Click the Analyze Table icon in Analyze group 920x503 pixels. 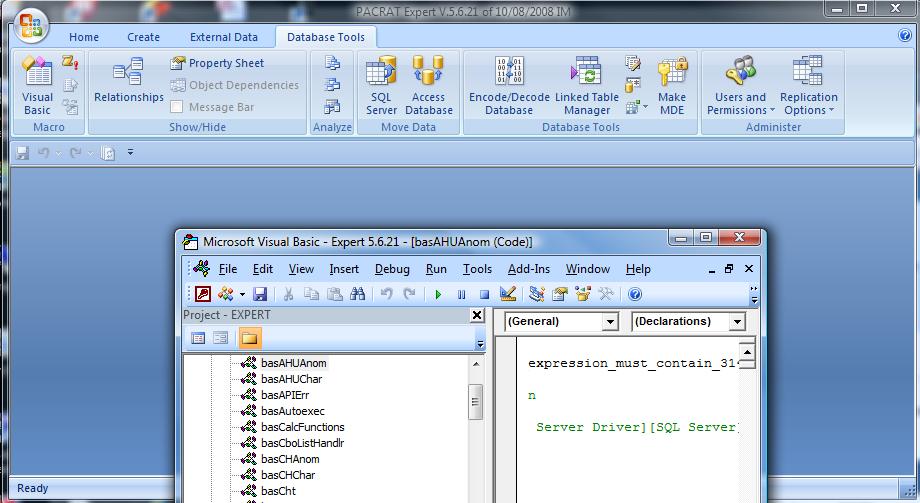tap(332, 107)
